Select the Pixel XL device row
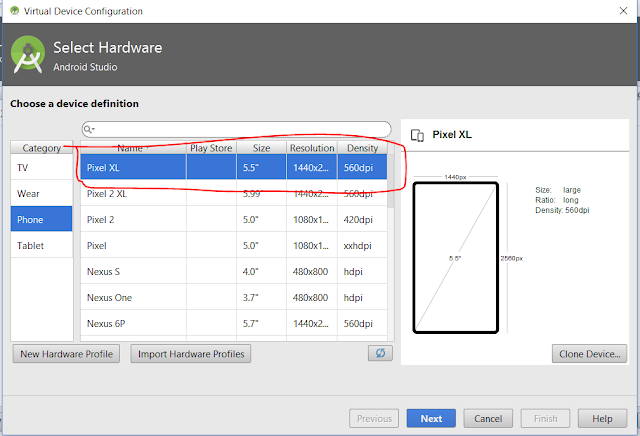Image resolution: width=640 pixels, height=436 pixels. coord(233,167)
